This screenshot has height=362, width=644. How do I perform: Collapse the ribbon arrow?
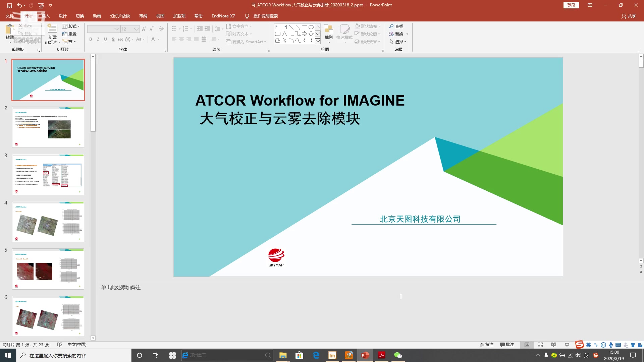(639, 51)
